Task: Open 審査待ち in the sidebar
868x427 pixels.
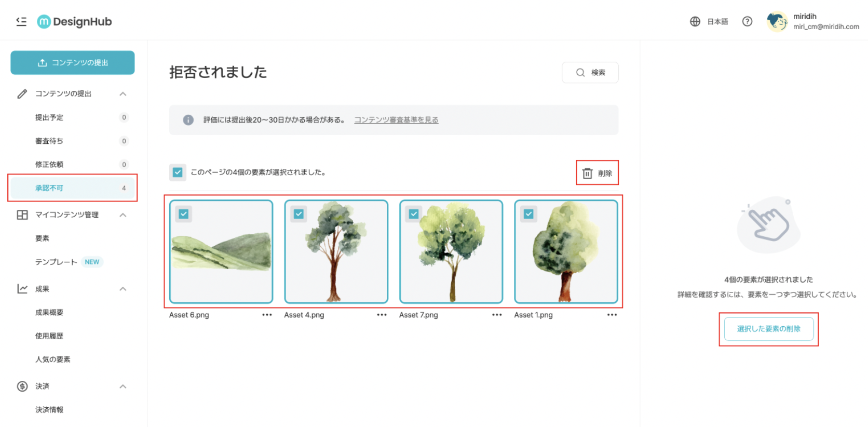Action: click(49, 141)
